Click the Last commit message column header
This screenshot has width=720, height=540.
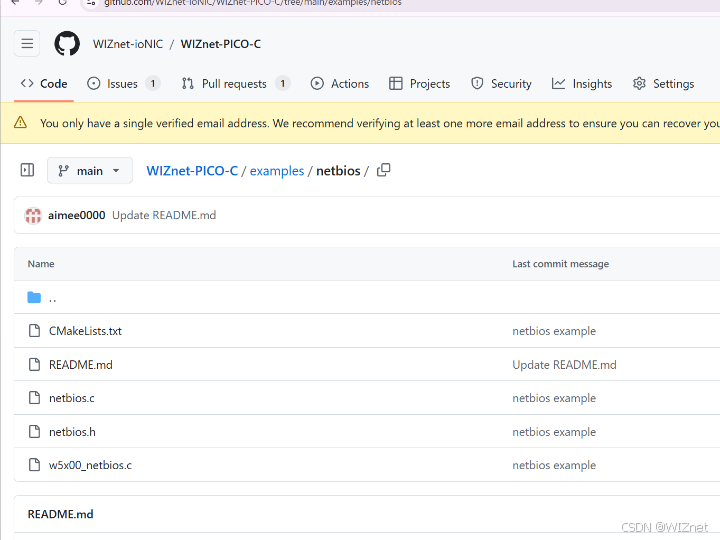coord(561,264)
